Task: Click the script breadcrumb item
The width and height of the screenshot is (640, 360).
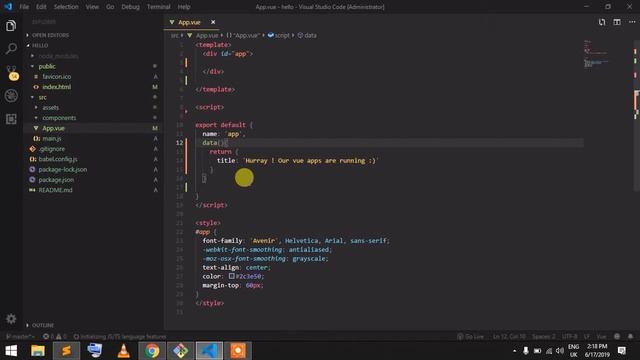Action: (278, 36)
